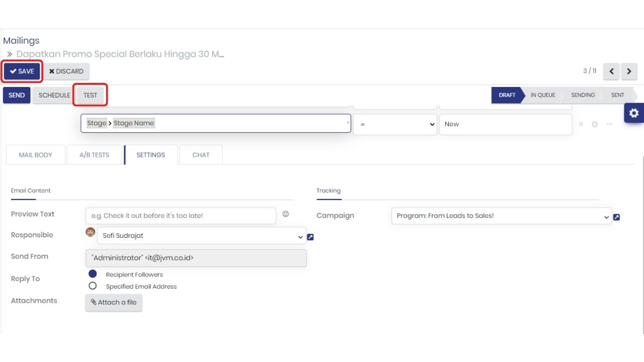Open the Campaign dropdown

click(502, 216)
